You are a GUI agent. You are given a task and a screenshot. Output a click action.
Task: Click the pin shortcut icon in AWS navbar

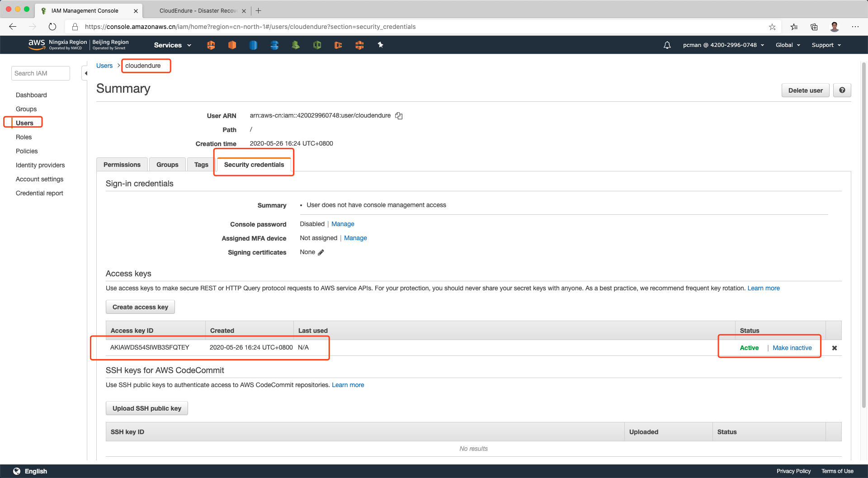point(380,45)
